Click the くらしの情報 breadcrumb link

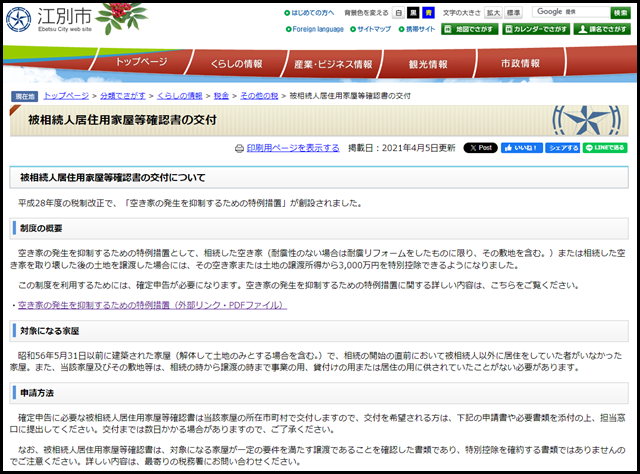[x=180, y=96]
